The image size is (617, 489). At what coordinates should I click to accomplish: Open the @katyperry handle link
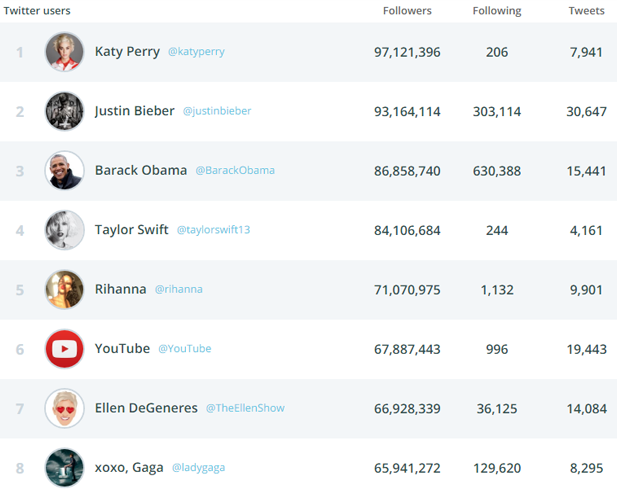click(x=196, y=52)
